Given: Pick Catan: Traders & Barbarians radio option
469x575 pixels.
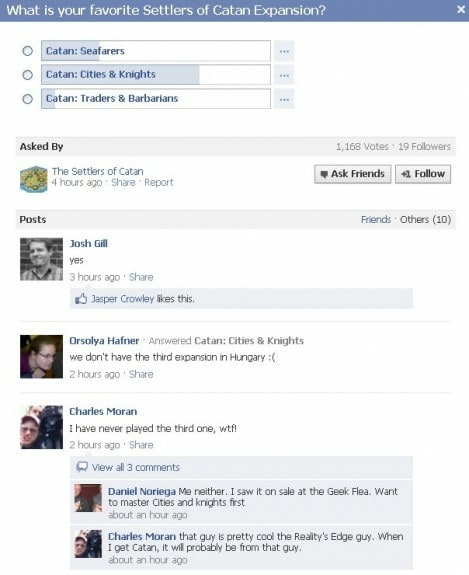Looking at the screenshot, I should click(28, 99).
